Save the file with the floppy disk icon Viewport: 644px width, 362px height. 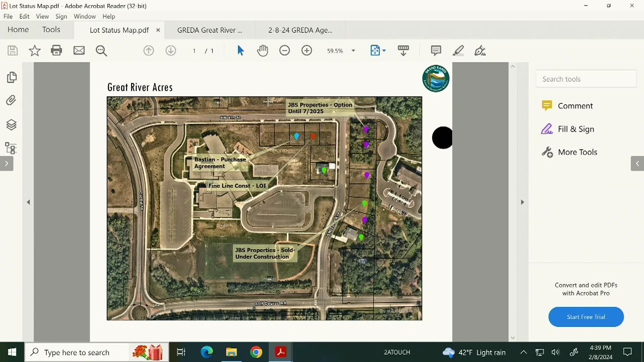tap(12, 51)
